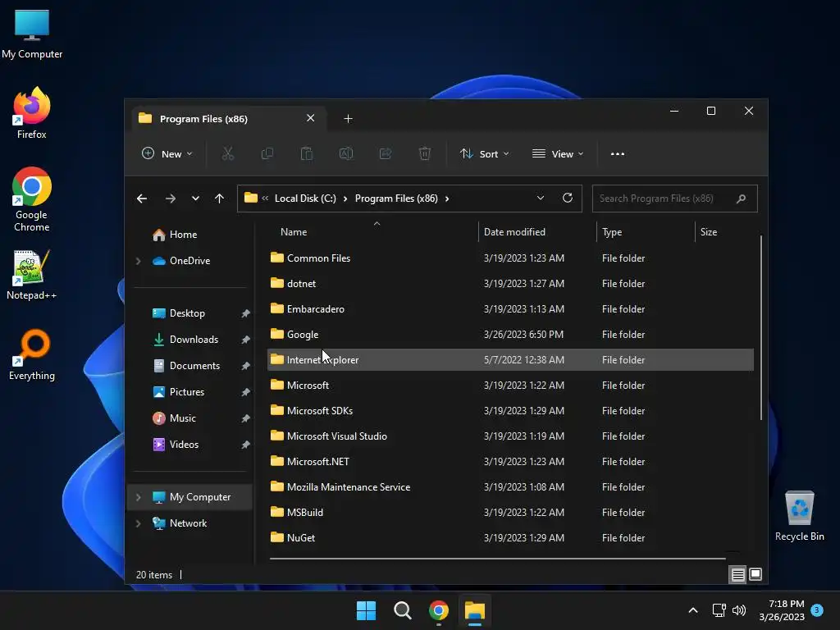Select Desktop in Quick access
The width and height of the screenshot is (840, 630).
click(x=179, y=313)
